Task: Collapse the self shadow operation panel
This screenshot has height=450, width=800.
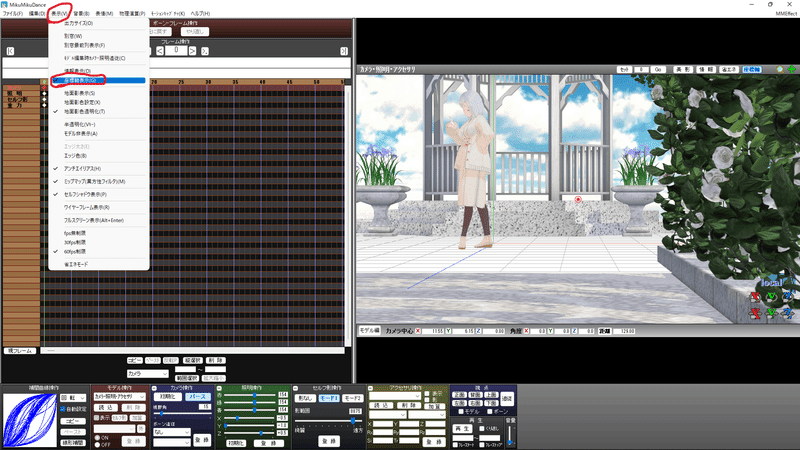Action: [x=296, y=388]
